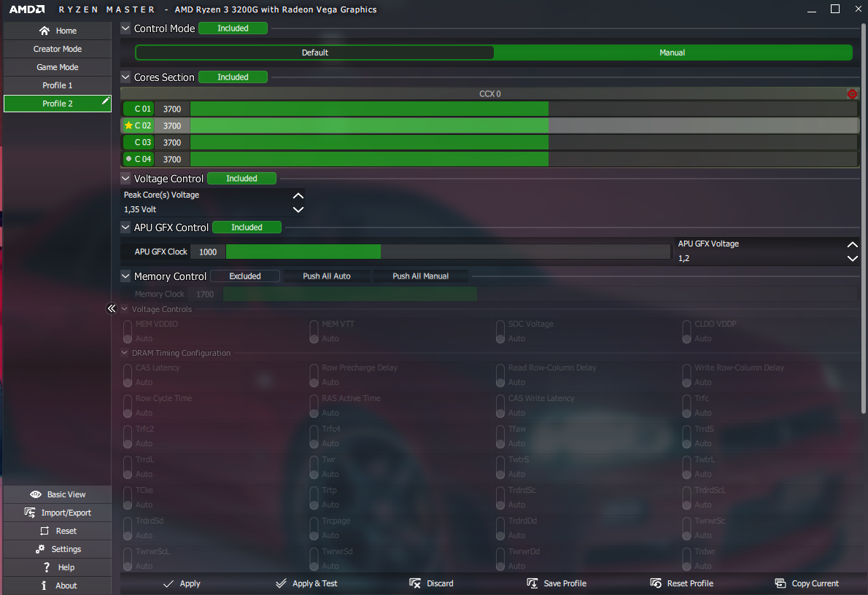Increase Peak Core(s) Voltage with up arrow
The height and width of the screenshot is (595, 868).
point(298,195)
